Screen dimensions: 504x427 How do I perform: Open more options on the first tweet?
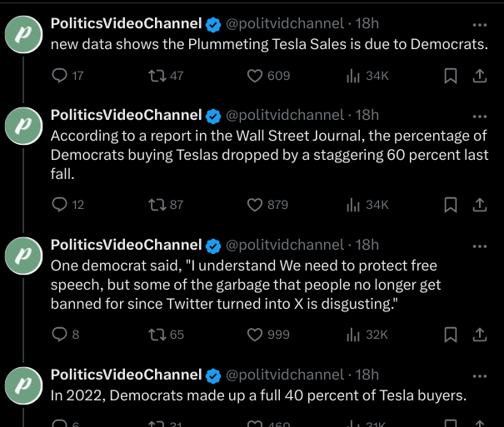pyautogui.click(x=480, y=25)
